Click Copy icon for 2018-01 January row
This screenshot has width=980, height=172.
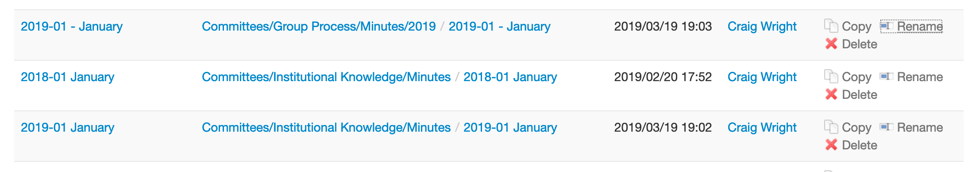tap(831, 77)
